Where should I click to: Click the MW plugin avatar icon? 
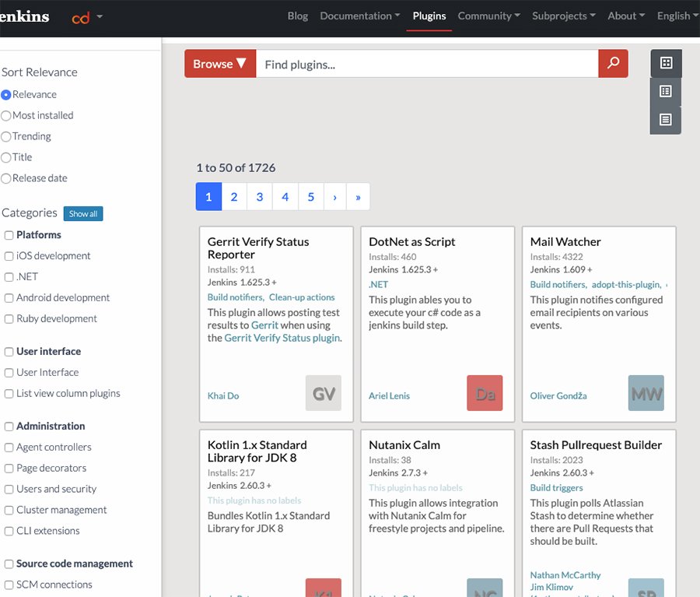[x=646, y=393]
